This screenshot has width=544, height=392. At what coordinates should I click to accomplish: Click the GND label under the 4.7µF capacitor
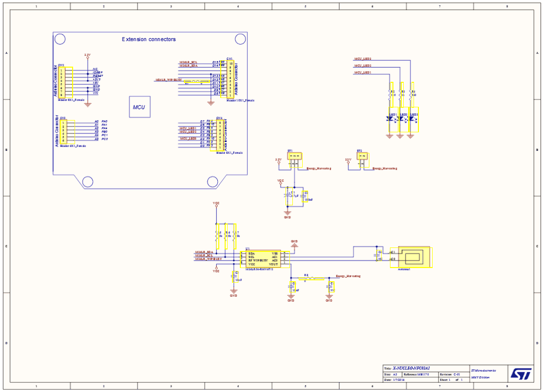[287, 218]
